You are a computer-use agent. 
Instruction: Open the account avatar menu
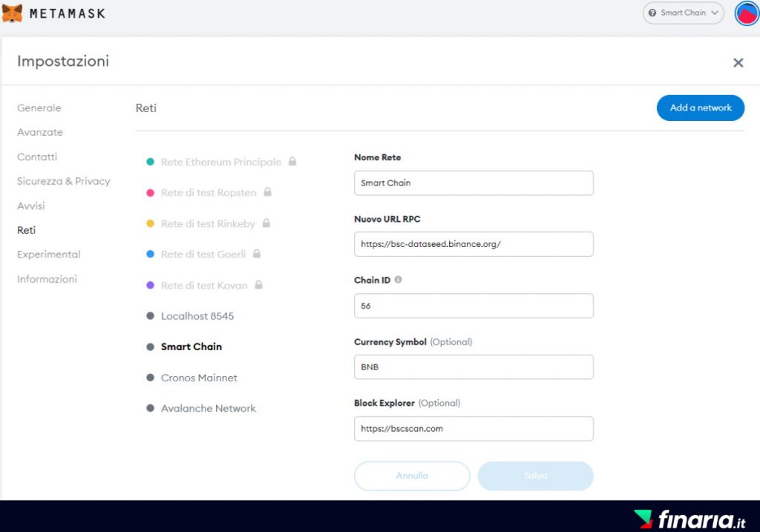747,13
